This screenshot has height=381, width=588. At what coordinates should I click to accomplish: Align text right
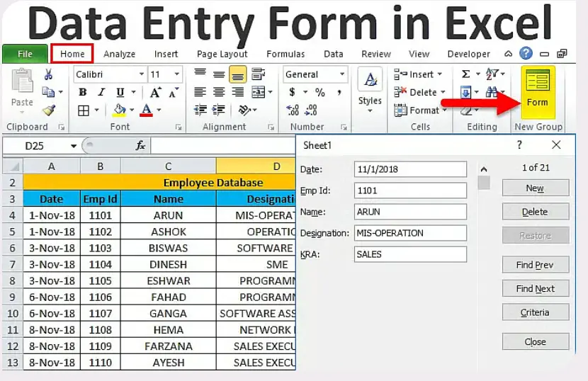tap(238, 92)
